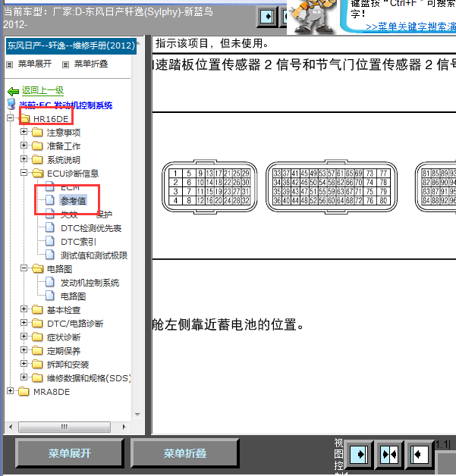Click the sidebar horizontal scrollbar thumb

pos(64,427)
